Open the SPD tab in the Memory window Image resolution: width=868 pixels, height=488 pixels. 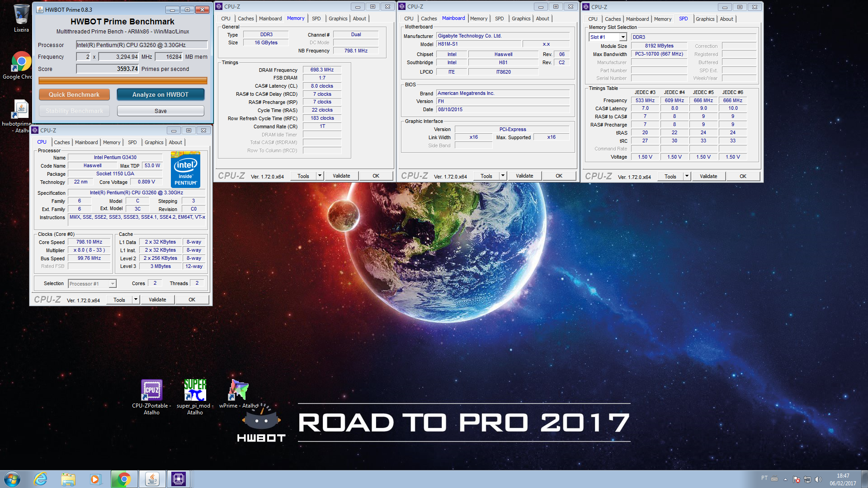pos(316,19)
